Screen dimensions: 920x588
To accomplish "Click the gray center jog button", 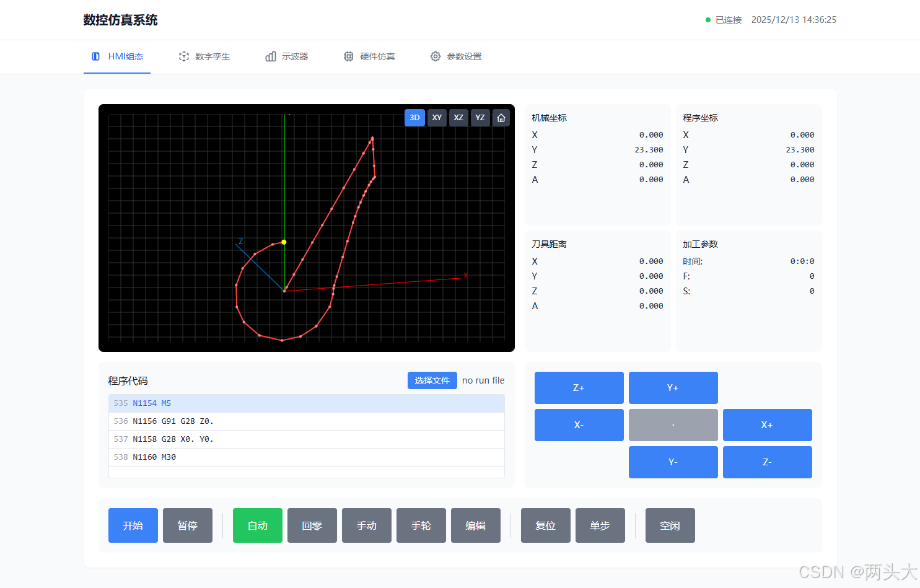I will coord(673,425).
